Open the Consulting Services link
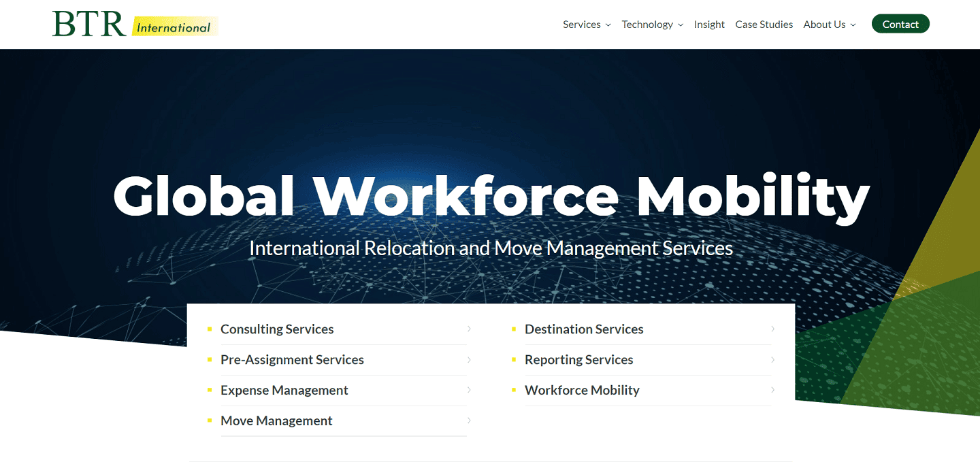 tap(277, 329)
